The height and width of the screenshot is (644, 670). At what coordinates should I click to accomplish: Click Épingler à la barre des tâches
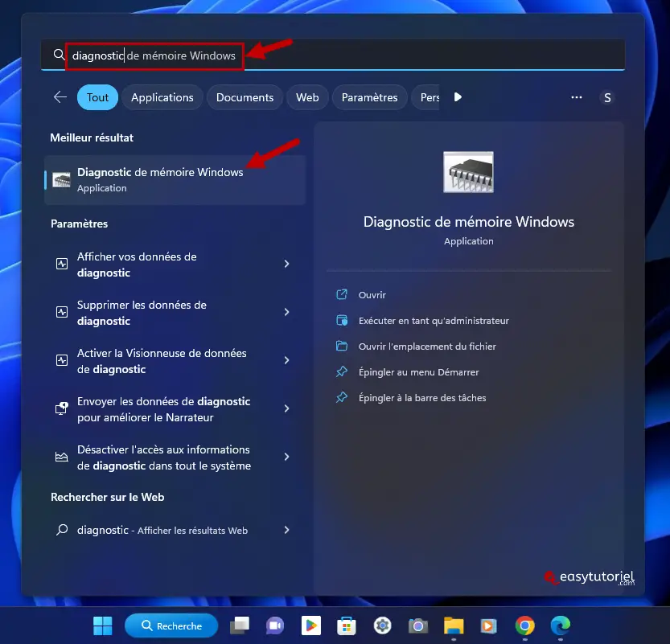click(x=422, y=398)
